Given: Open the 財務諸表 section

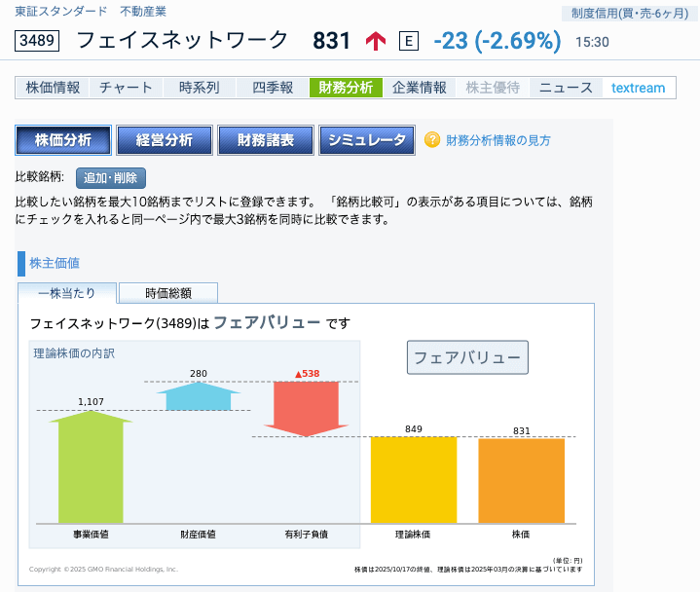Looking at the screenshot, I should coord(266,140).
